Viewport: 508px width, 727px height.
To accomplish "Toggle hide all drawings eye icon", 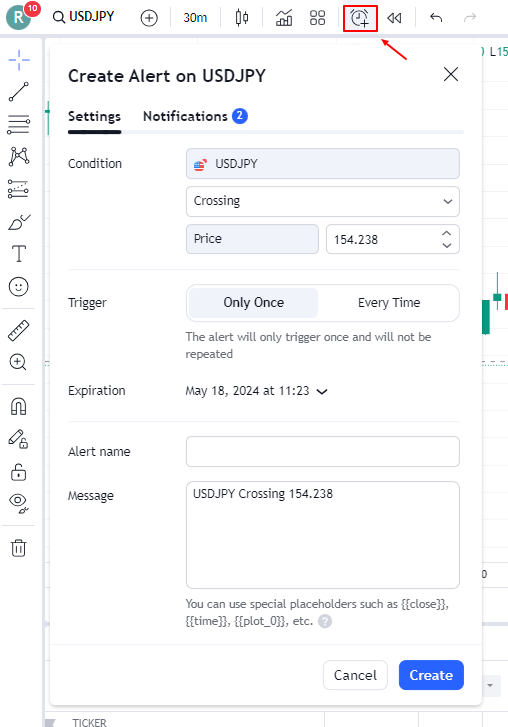I will click(19, 503).
